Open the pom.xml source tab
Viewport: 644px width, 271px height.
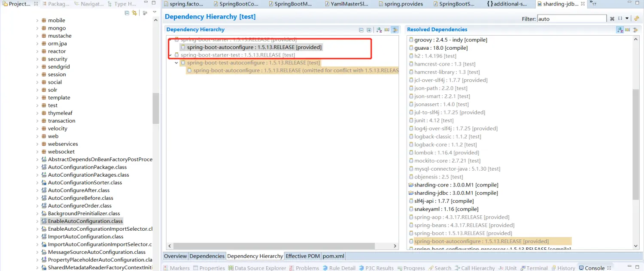coord(334,256)
